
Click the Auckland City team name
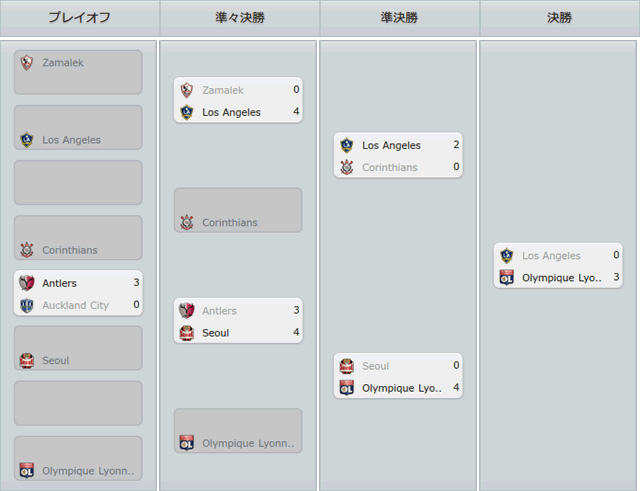76,305
